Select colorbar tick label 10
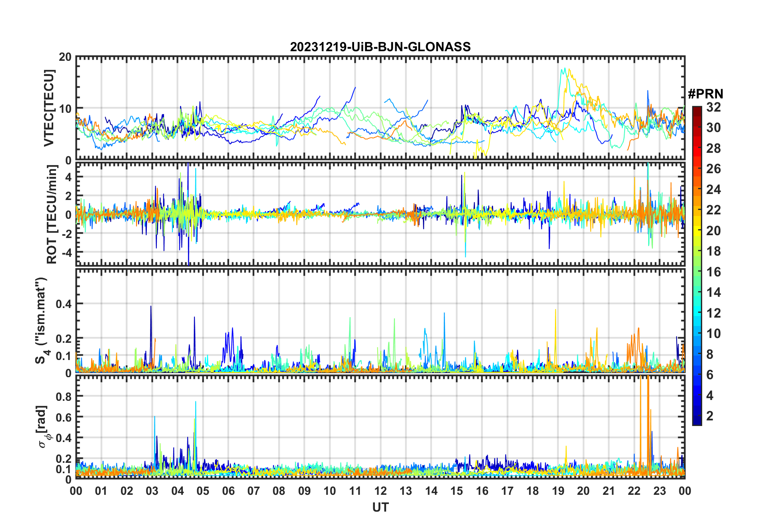Viewport: 761px width, 532px height. pyautogui.click(x=713, y=333)
